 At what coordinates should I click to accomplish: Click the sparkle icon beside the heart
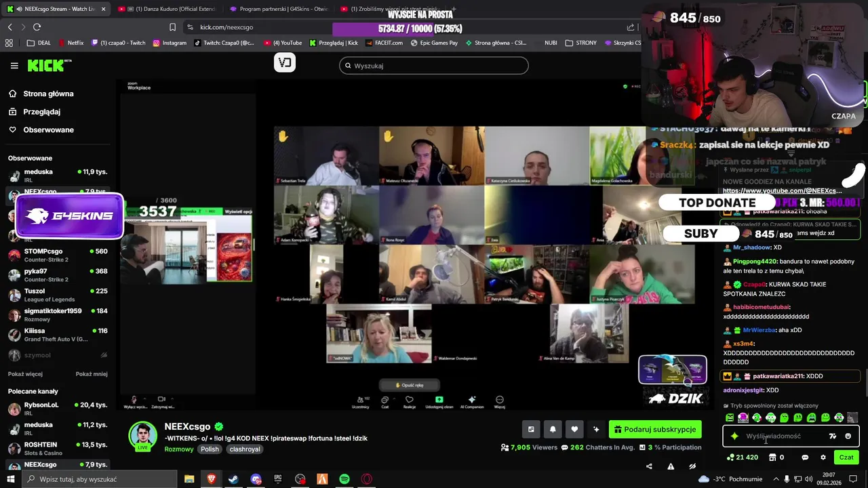[596, 429]
